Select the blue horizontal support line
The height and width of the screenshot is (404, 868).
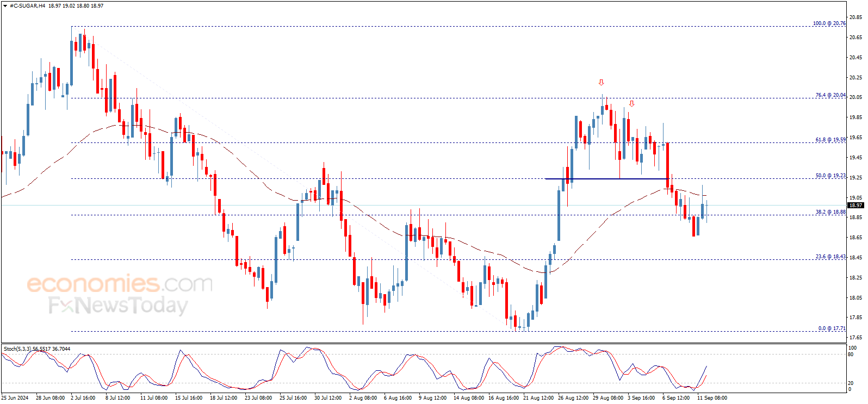[x=607, y=179]
